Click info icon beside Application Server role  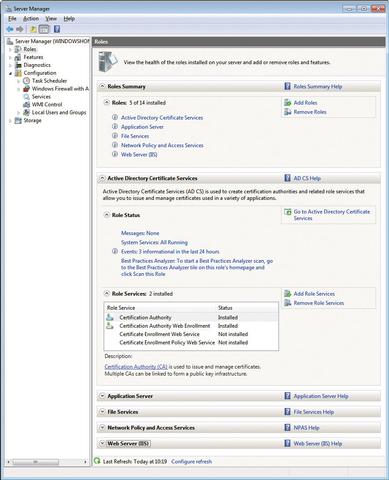(x=115, y=127)
